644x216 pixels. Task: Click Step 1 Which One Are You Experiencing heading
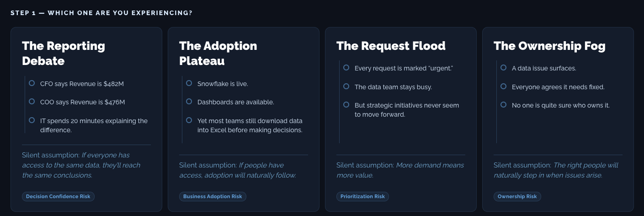tap(101, 13)
